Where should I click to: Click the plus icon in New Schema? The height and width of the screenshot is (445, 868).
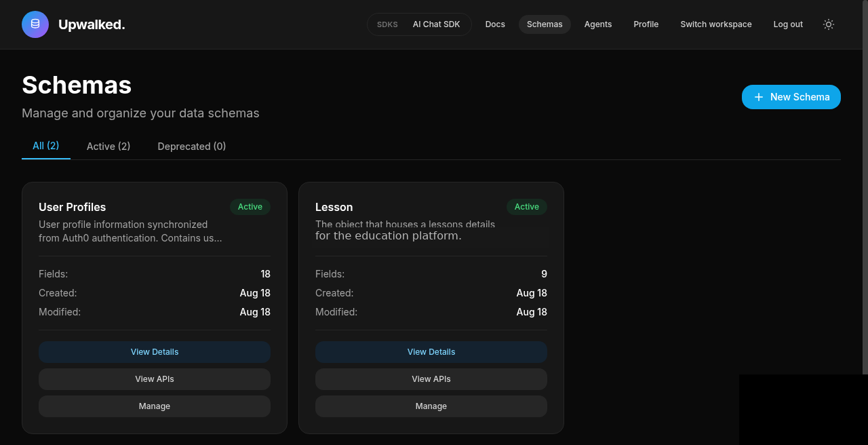tap(759, 97)
